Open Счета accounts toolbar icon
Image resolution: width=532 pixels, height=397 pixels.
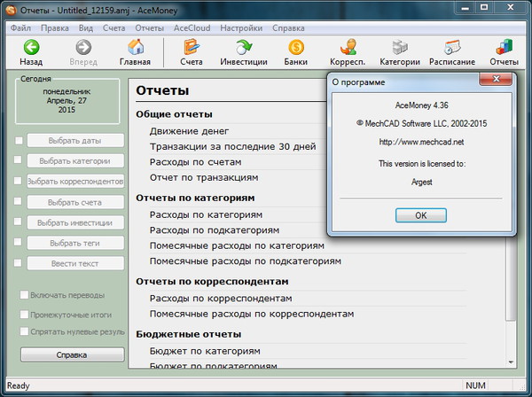pyautogui.click(x=191, y=48)
